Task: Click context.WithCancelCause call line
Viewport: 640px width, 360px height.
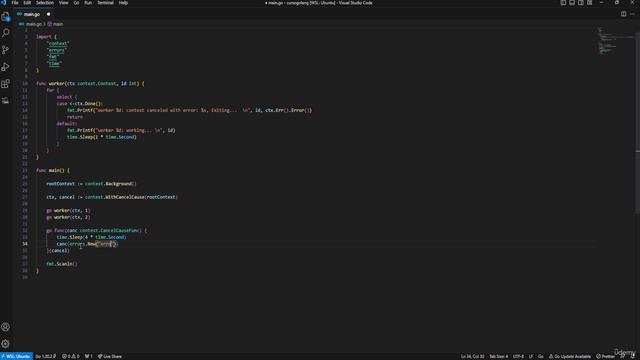Action: point(112,197)
